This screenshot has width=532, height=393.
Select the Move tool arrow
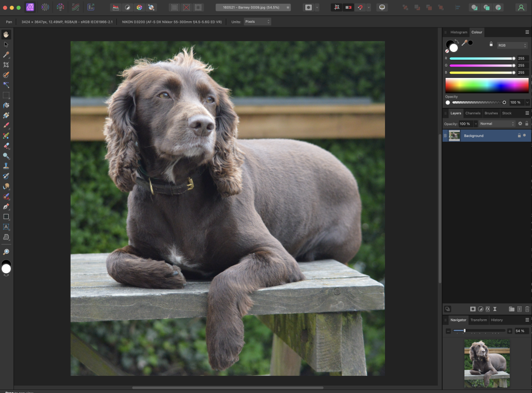[x=6, y=45]
